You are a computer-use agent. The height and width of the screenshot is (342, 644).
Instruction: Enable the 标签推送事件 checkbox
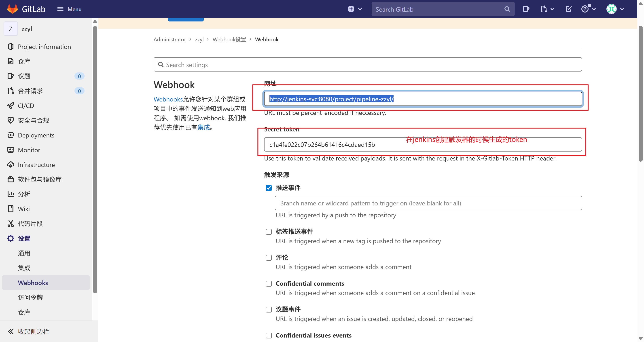[269, 232]
